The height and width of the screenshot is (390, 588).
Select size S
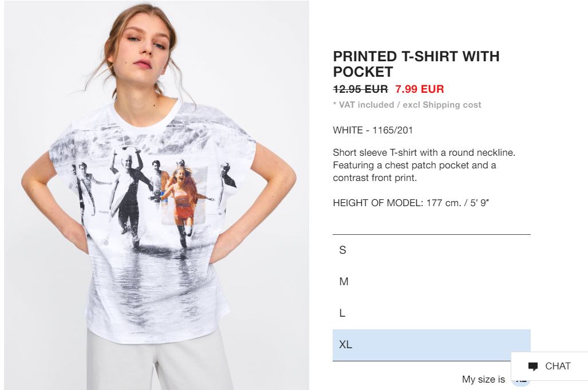tap(432, 250)
